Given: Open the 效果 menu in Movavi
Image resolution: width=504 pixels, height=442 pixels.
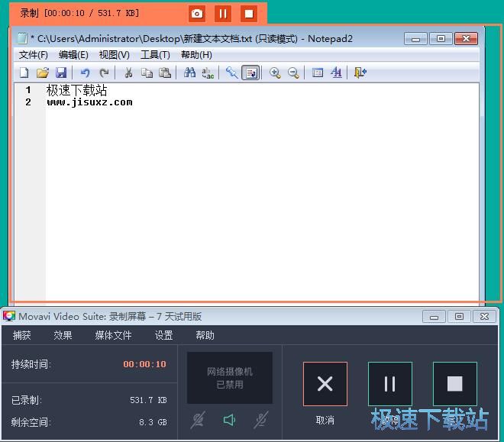Looking at the screenshot, I should [63, 335].
